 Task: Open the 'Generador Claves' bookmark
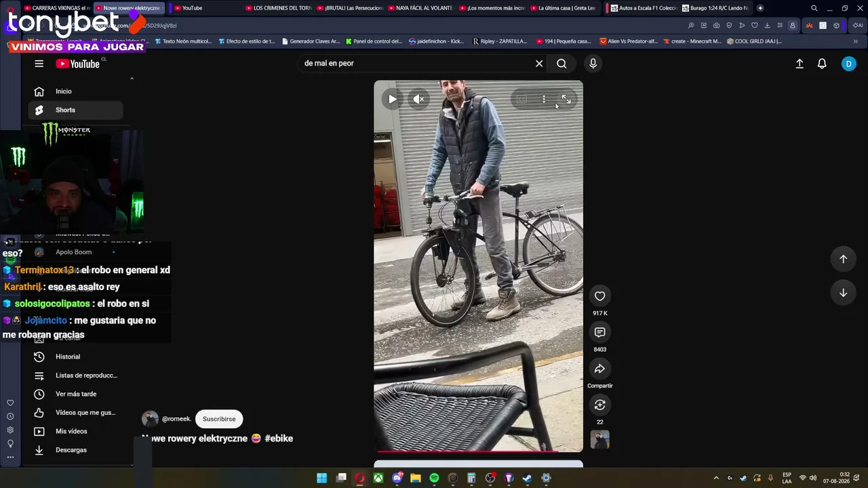click(311, 41)
